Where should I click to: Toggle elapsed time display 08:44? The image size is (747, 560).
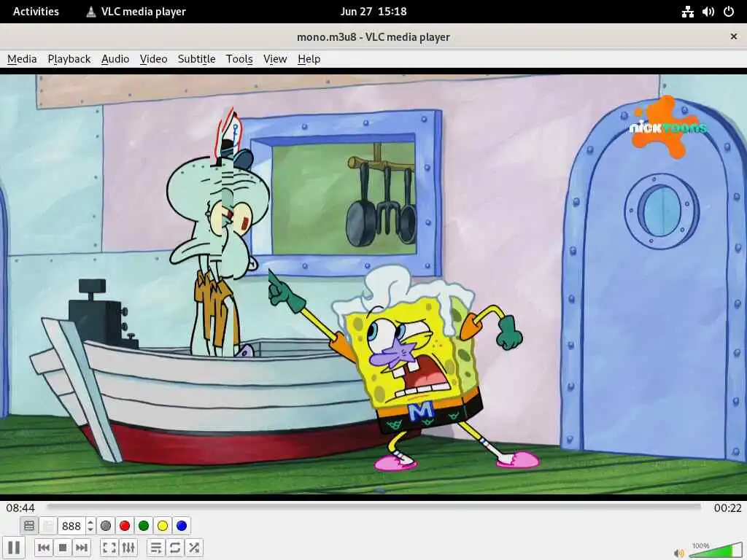click(x=20, y=507)
